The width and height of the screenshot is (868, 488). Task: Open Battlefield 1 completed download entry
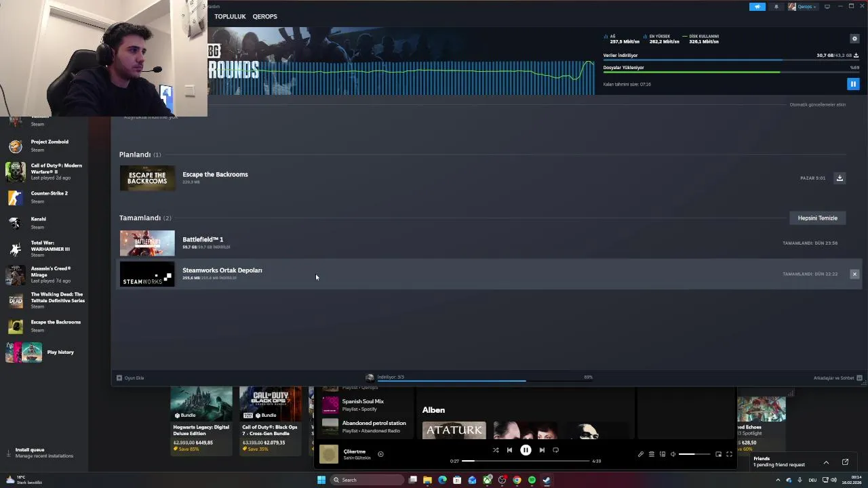[490, 243]
